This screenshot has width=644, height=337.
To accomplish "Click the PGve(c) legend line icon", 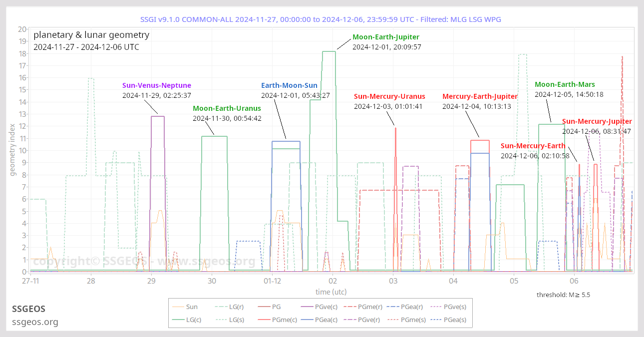I will 306,307.
